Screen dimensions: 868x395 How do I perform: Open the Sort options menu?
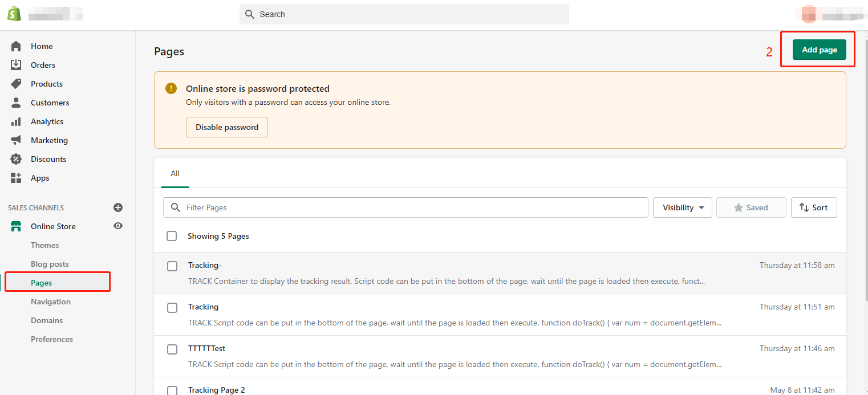[814, 207]
